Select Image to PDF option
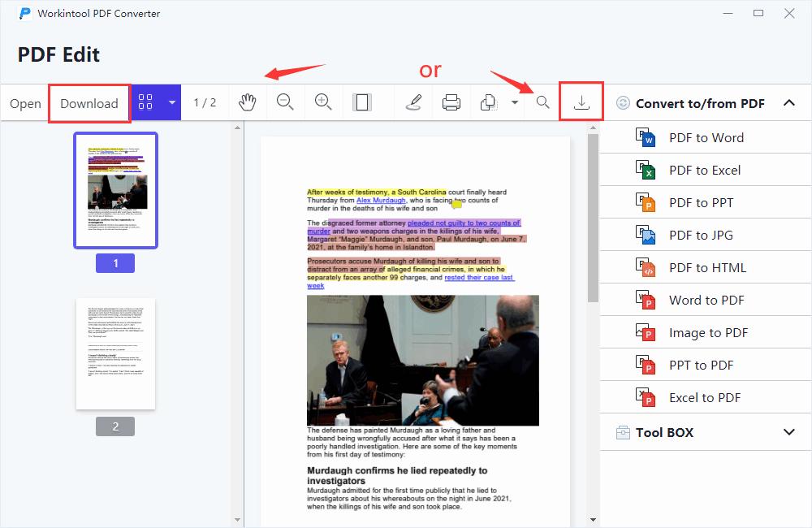 point(708,332)
